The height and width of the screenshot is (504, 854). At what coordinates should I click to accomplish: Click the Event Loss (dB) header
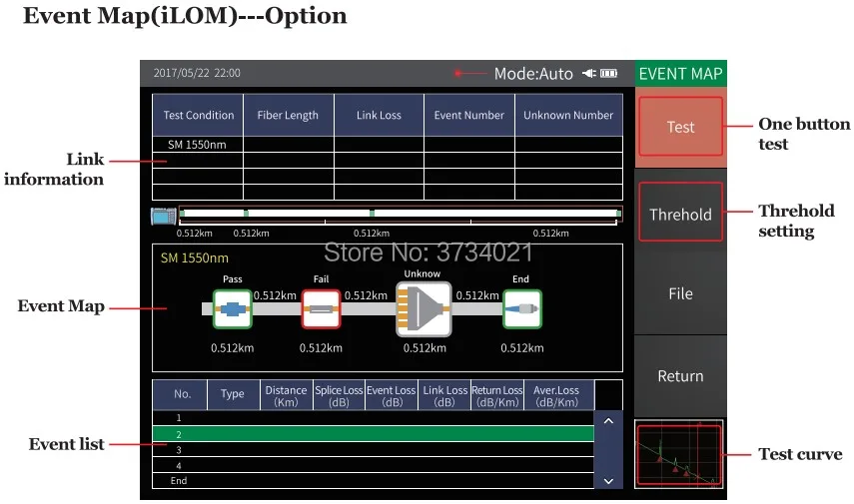click(392, 395)
